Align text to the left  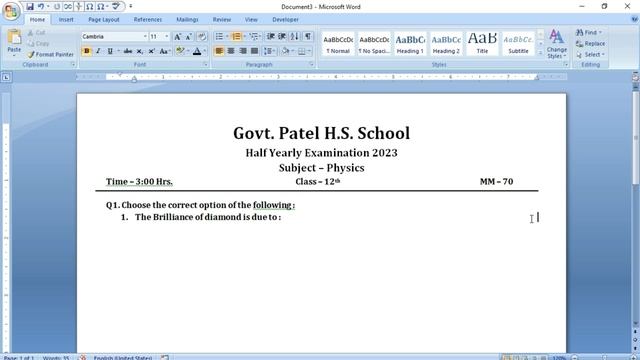[219, 51]
